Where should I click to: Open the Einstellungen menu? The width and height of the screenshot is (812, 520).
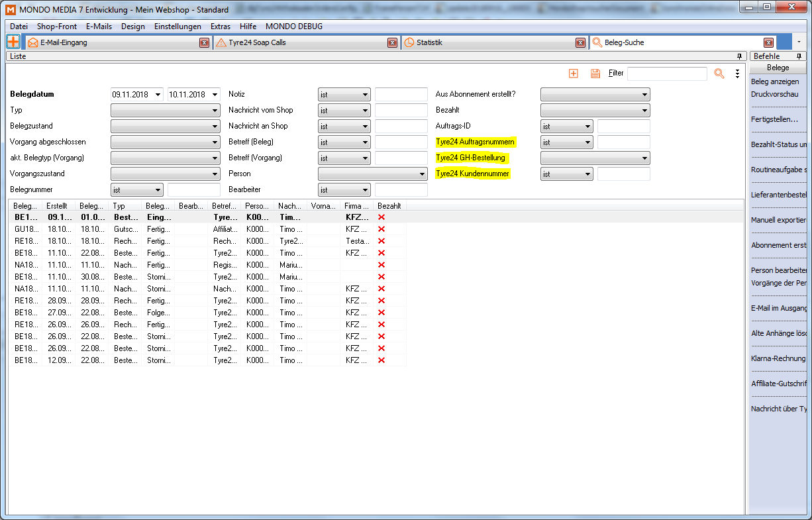[178, 26]
